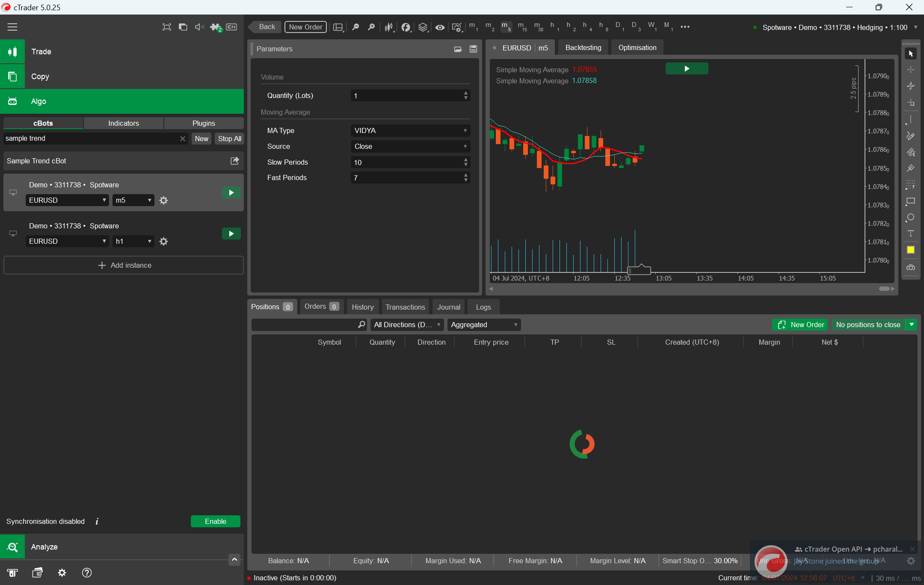924x585 pixels.
Task: Click the share icon for Sample Trend cBot
Action: click(x=235, y=161)
